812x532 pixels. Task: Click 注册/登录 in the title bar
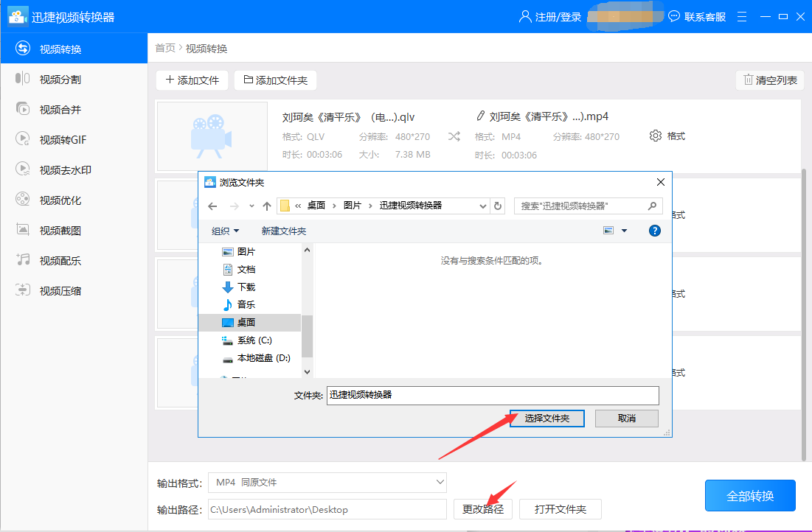pos(550,17)
